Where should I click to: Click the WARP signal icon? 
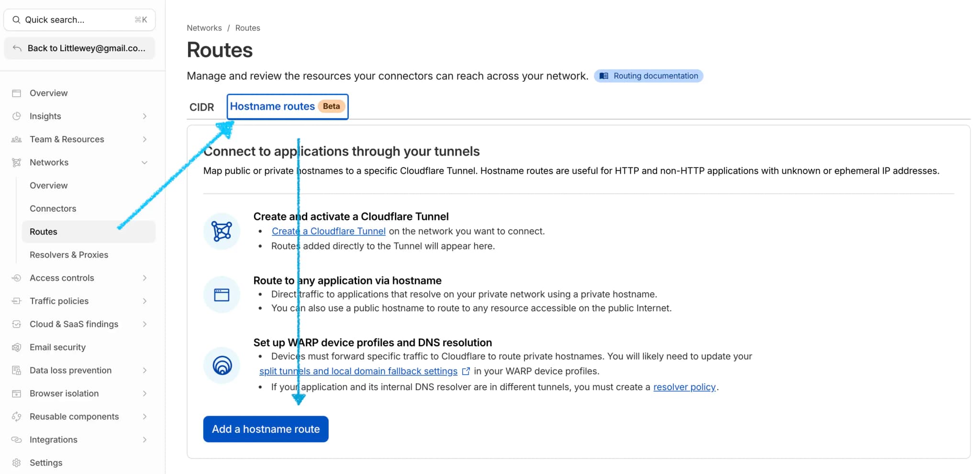pos(222,365)
